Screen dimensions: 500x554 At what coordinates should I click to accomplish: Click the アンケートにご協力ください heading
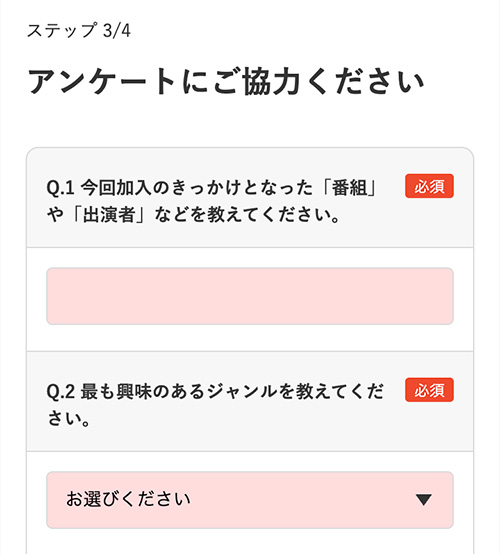coord(225,82)
